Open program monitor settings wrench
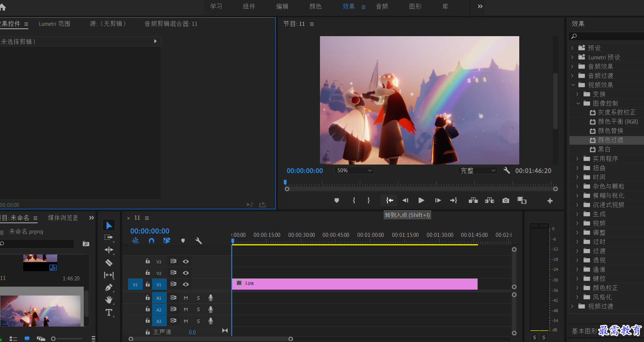Viewport: 644px width, 342px height. pyautogui.click(x=507, y=170)
